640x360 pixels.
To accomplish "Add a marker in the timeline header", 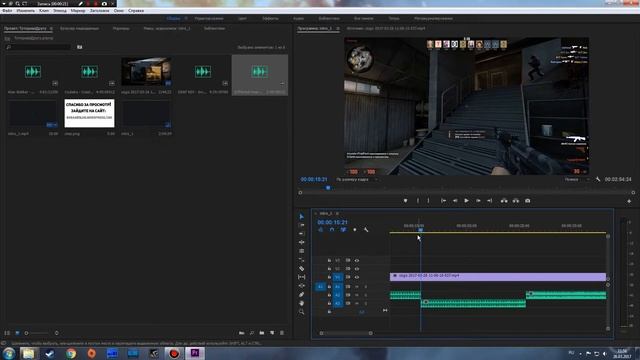I will click(x=354, y=230).
